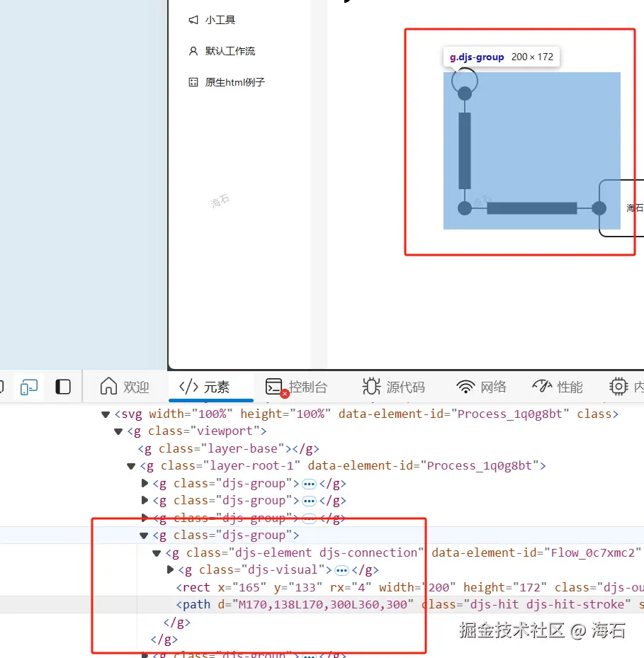Show collapsed content of first djs-group ellipsis
The width and height of the screenshot is (644, 658).
pyautogui.click(x=309, y=484)
